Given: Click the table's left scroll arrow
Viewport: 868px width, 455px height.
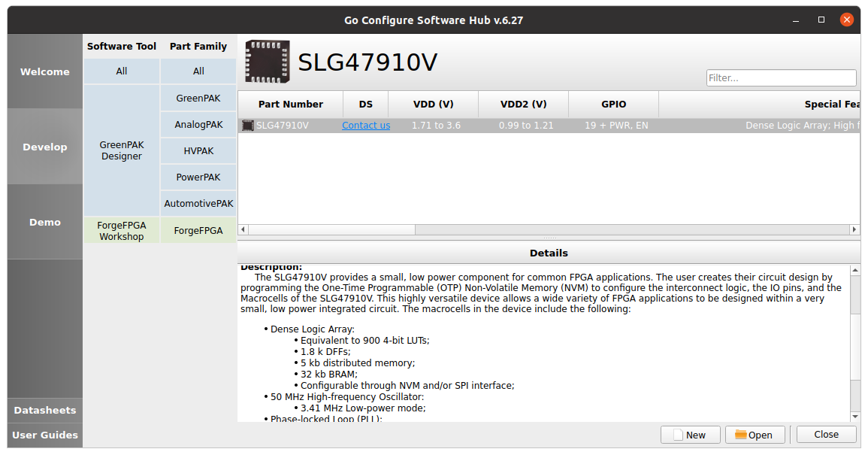Looking at the screenshot, I should coord(243,229).
